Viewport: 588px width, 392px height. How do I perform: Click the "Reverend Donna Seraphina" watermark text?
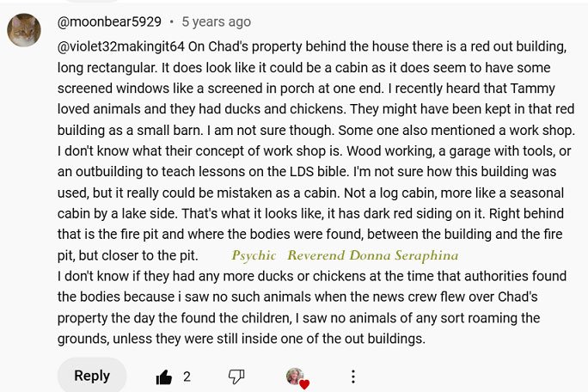373,255
